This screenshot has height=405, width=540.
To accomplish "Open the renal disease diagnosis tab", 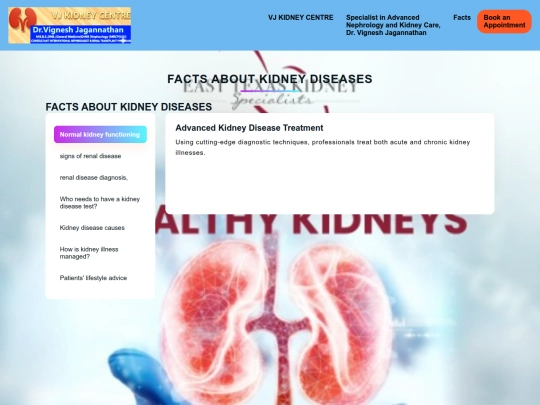I will tap(100, 178).
